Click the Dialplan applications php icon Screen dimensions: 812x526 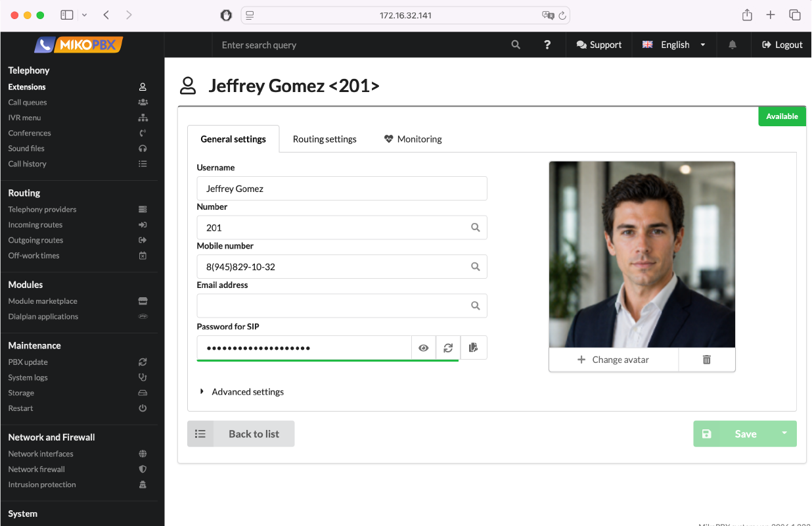pyautogui.click(x=143, y=316)
